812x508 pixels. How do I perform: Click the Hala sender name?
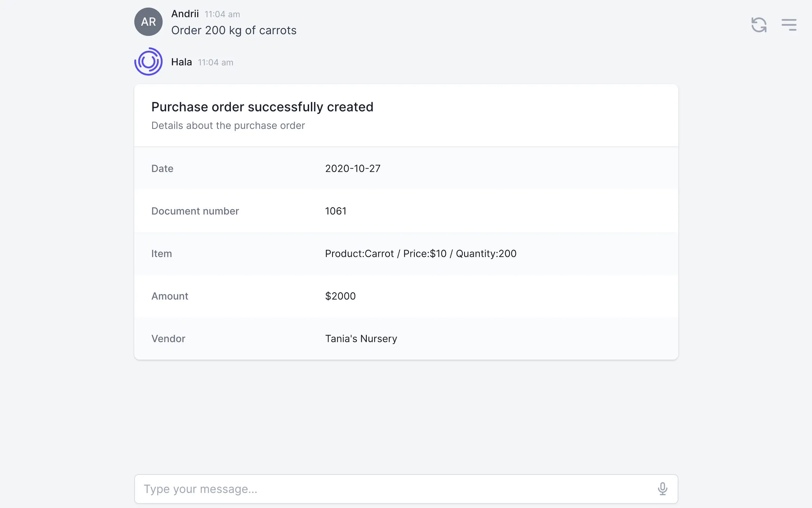182,62
